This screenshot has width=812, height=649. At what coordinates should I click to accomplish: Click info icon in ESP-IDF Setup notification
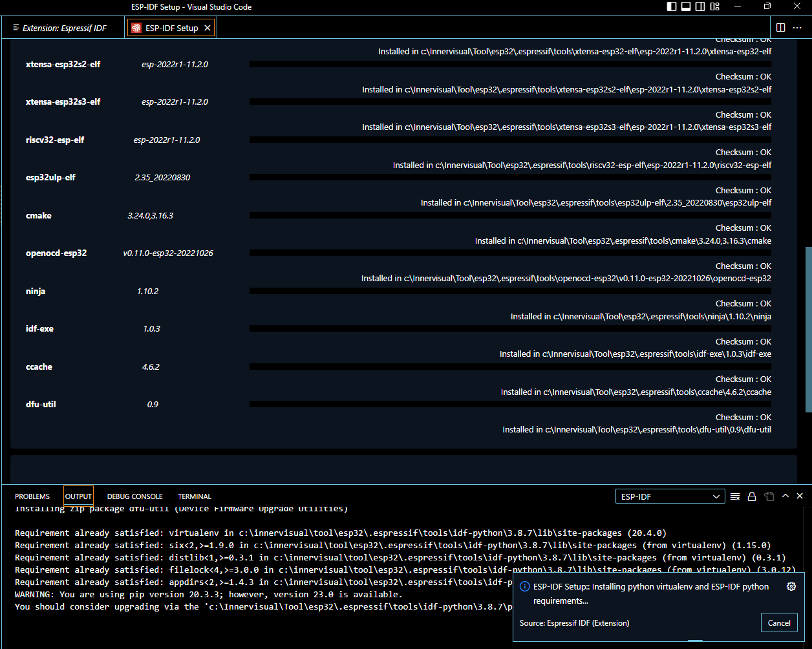tap(525, 586)
